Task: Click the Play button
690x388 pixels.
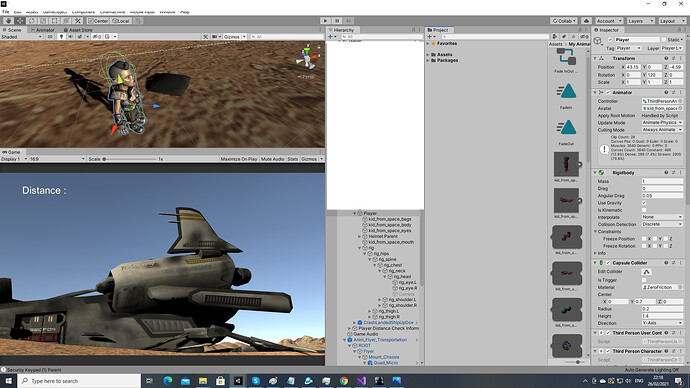Action: [x=325, y=21]
